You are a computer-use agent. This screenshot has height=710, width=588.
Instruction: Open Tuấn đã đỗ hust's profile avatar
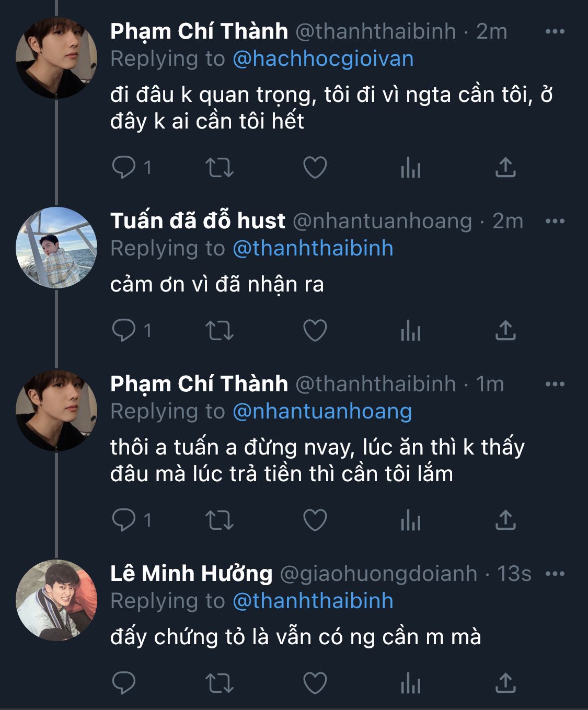(x=56, y=248)
